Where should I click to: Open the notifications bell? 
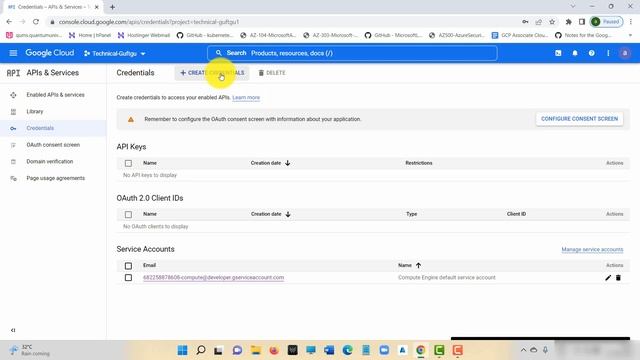(x=575, y=53)
